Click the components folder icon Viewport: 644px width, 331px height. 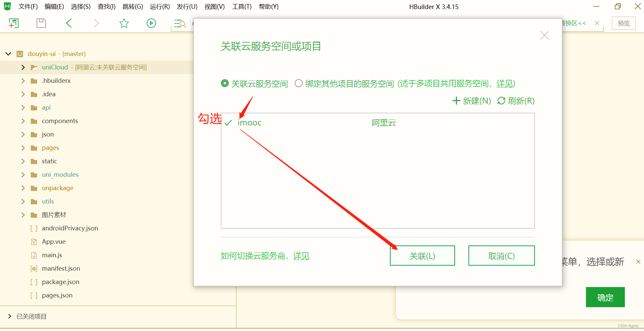coord(34,121)
